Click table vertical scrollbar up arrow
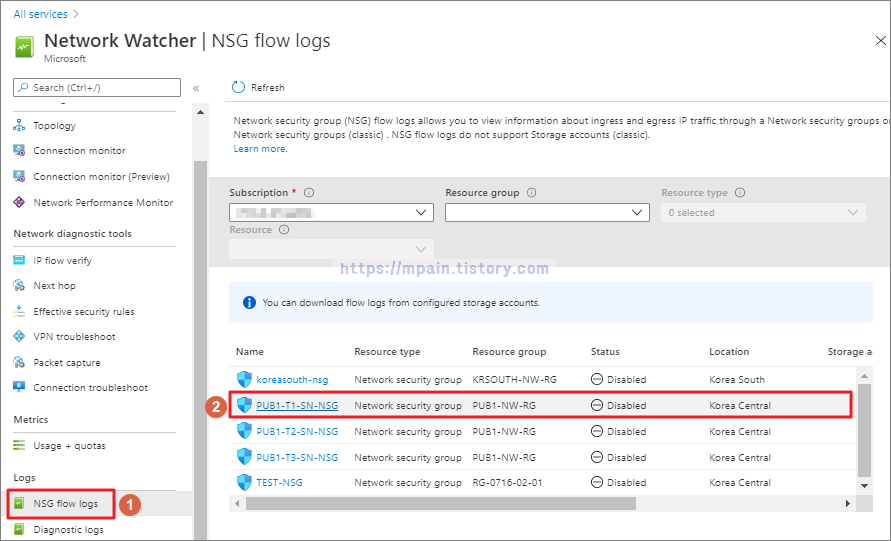Image resolution: width=891 pixels, height=541 pixels. point(864,376)
